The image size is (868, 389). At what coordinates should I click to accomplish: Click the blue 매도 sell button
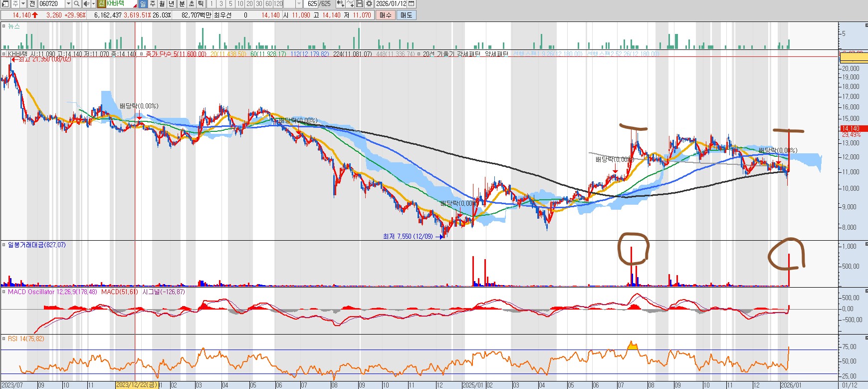pos(407,15)
